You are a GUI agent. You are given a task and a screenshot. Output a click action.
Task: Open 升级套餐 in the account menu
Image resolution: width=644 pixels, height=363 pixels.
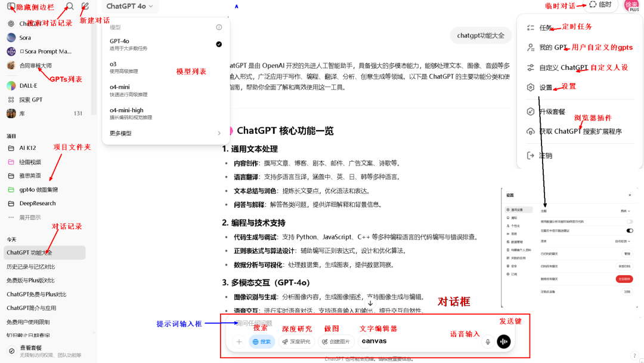[552, 112]
